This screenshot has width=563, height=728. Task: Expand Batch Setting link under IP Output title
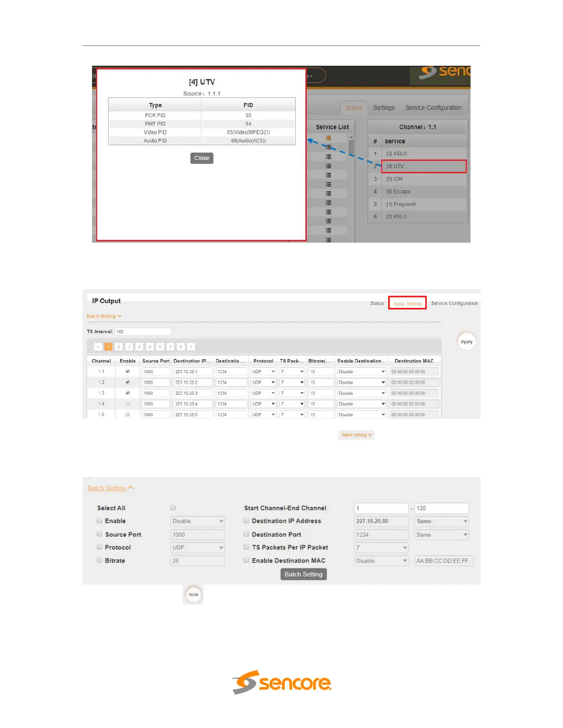(104, 316)
